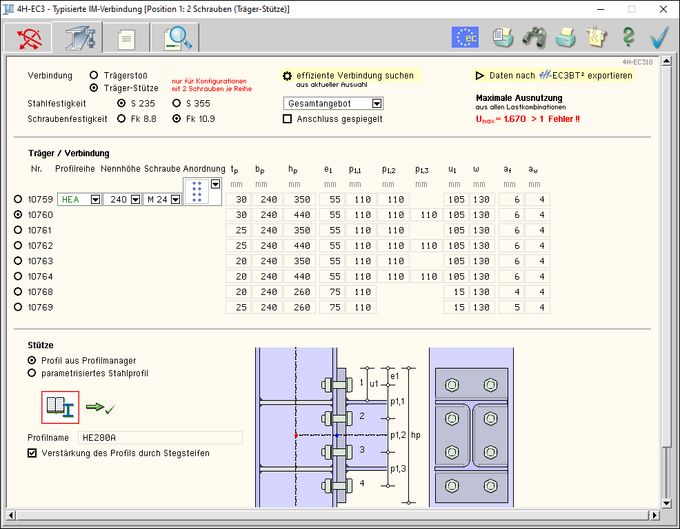Select connection row number 10763
680x529 pixels.
18,260
